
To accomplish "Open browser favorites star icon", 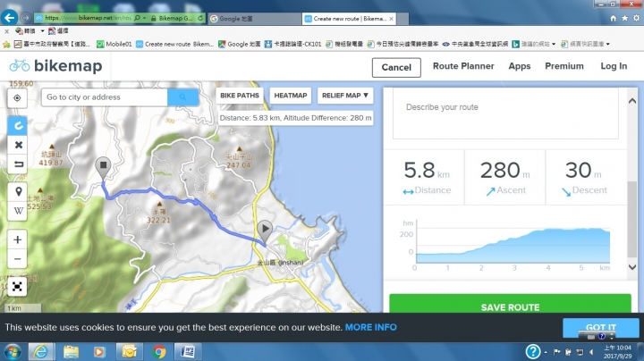I will (x=624, y=19).
